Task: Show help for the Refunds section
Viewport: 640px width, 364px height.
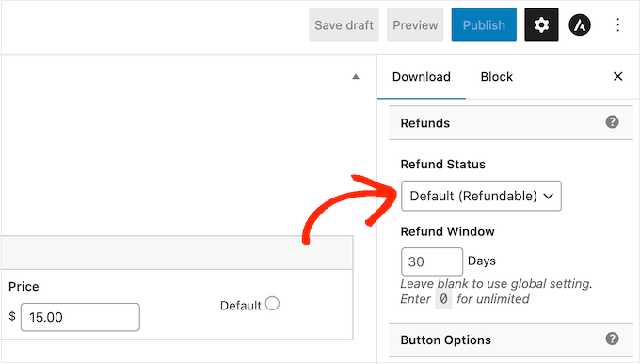Action: tap(612, 122)
